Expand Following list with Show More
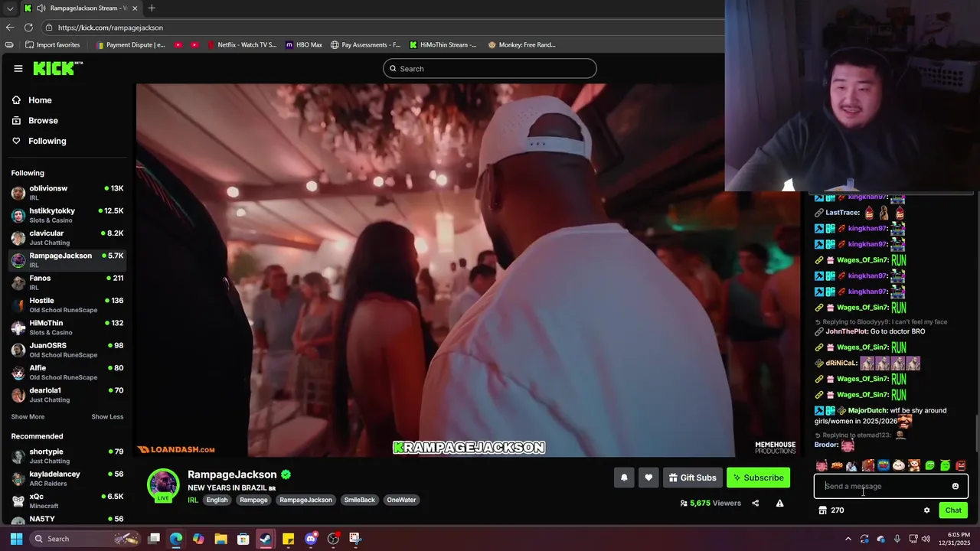Image resolution: width=980 pixels, height=551 pixels. click(28, 417)
